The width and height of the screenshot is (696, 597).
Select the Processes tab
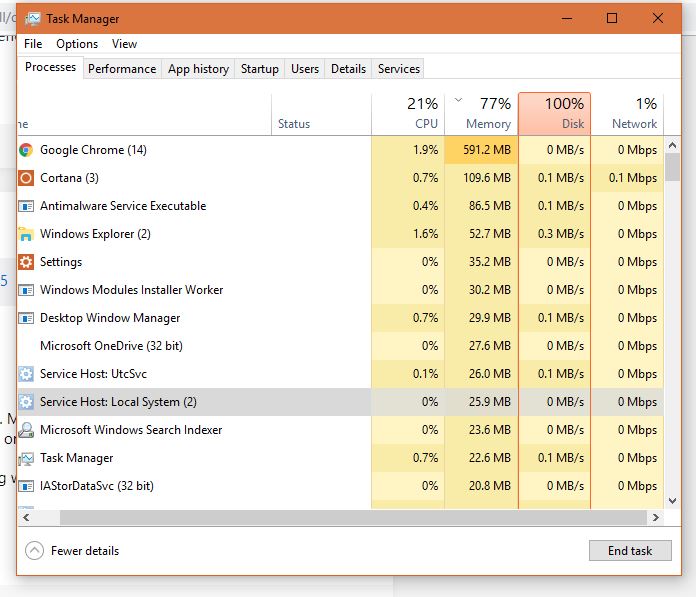tap(50, 67)
